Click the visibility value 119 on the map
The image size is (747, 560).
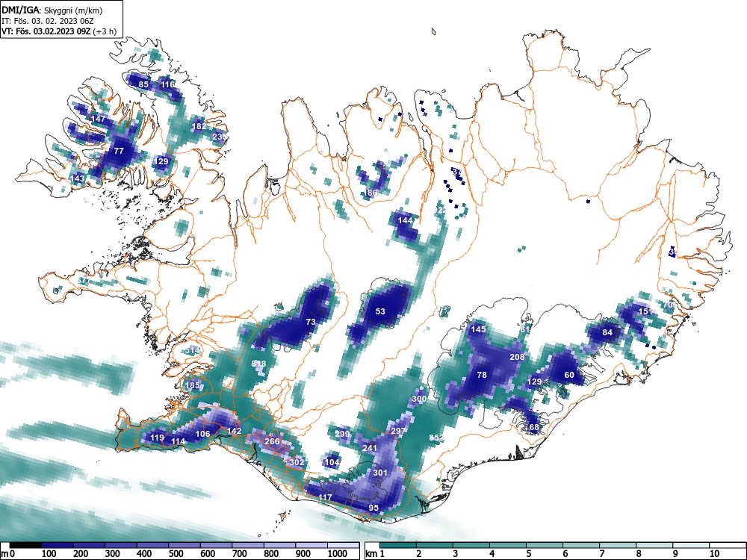pyautogui.click(x=157, y=438)
